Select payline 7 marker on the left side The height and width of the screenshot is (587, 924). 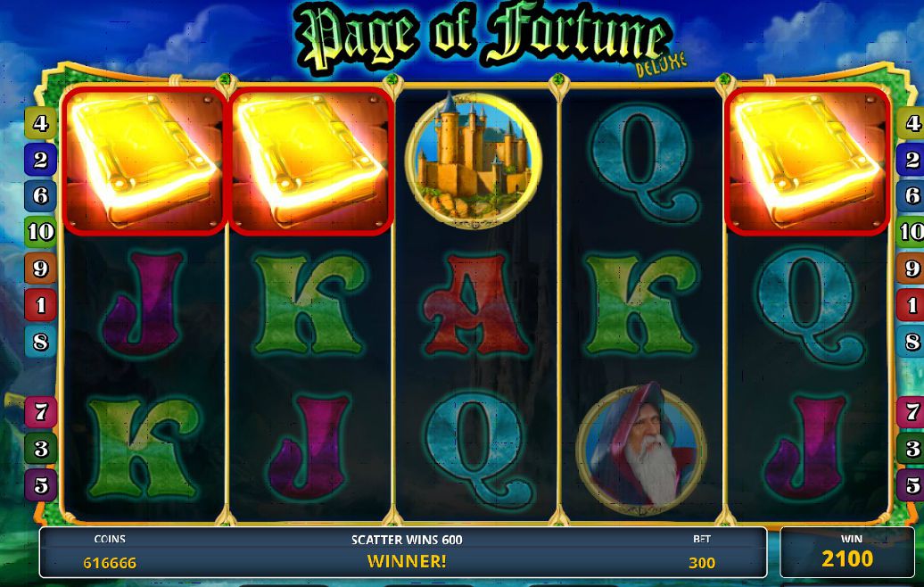click(40, 411)
